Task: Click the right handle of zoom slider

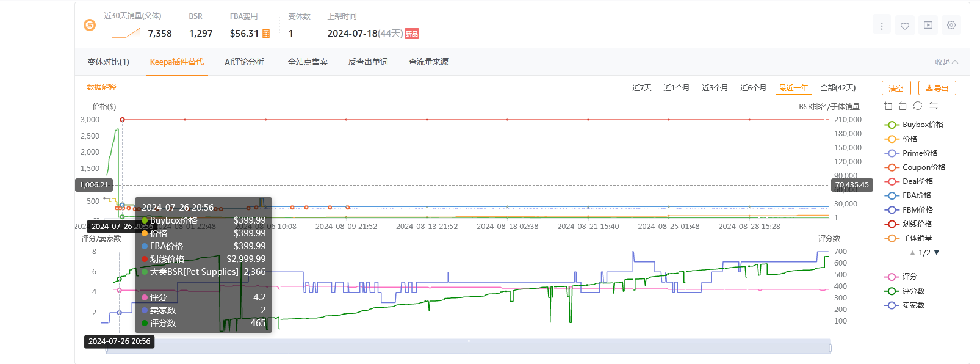Action: coord(830,348)
